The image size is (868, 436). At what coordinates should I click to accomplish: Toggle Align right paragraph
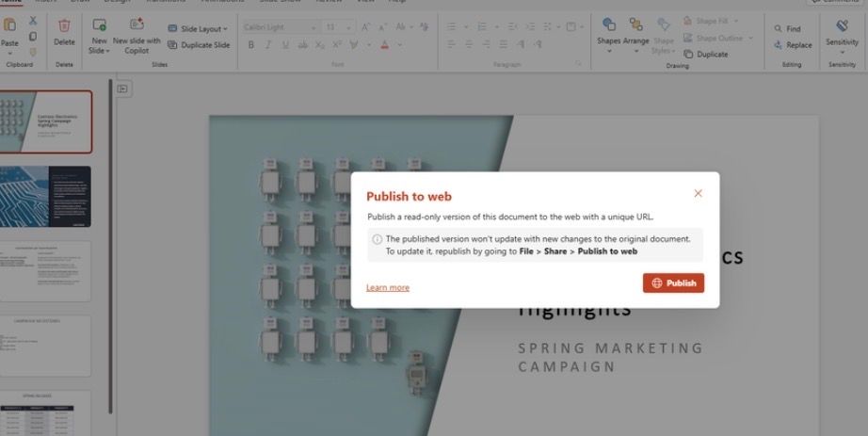(486, 44)
